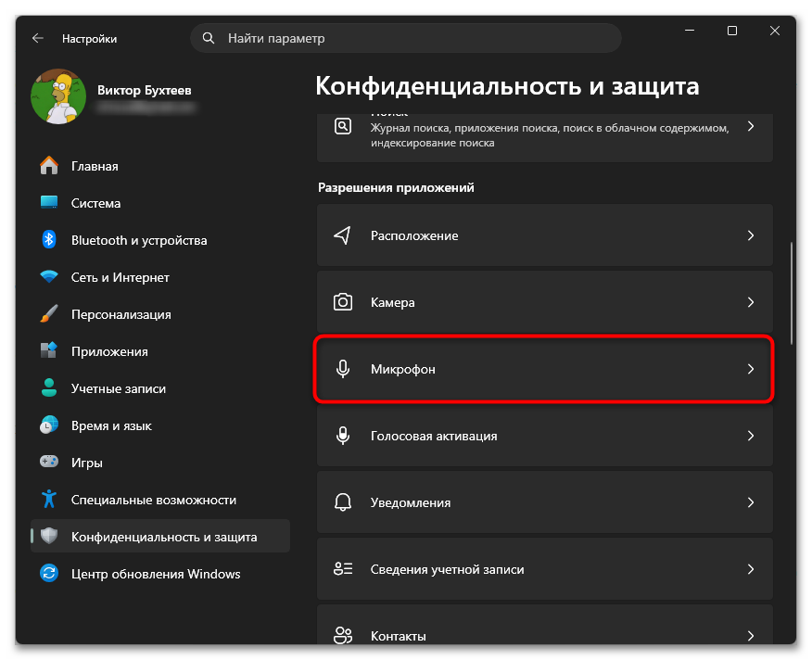
Task: Open Центр обновления Windows section
Action: click(160, 574)
